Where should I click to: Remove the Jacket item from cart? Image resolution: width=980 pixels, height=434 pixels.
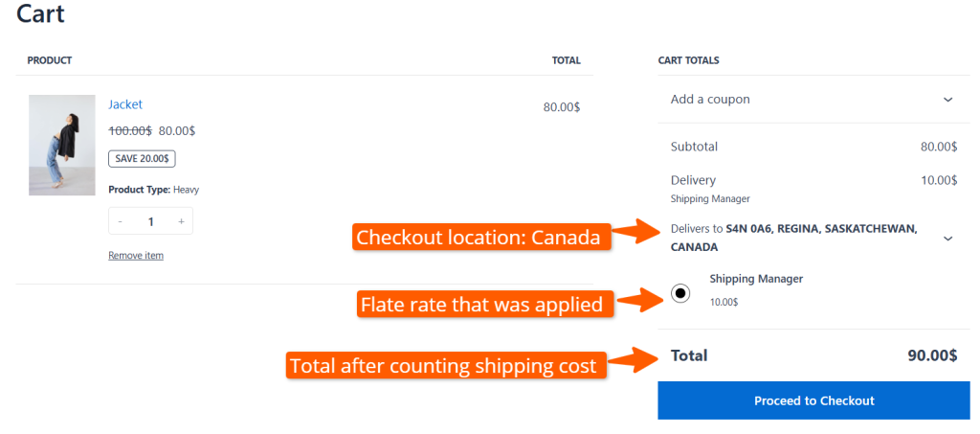[136, 256]
